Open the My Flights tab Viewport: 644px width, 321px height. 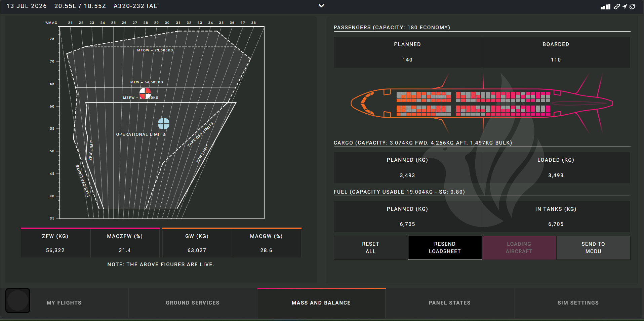click(x=64, y=303)
